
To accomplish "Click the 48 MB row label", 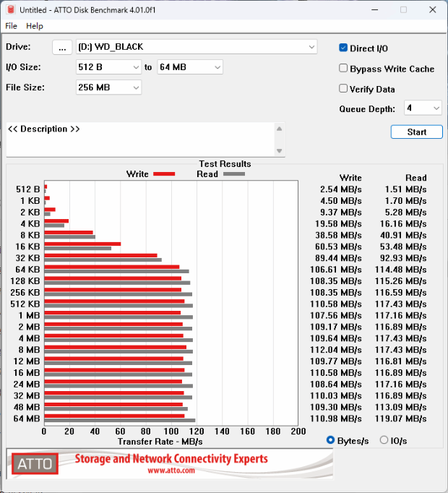I will click(27, 408).
